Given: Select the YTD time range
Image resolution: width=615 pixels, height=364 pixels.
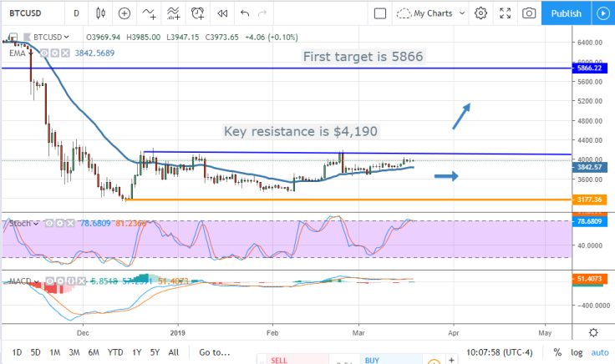Looking at the screenshot, I should point(115,352).
